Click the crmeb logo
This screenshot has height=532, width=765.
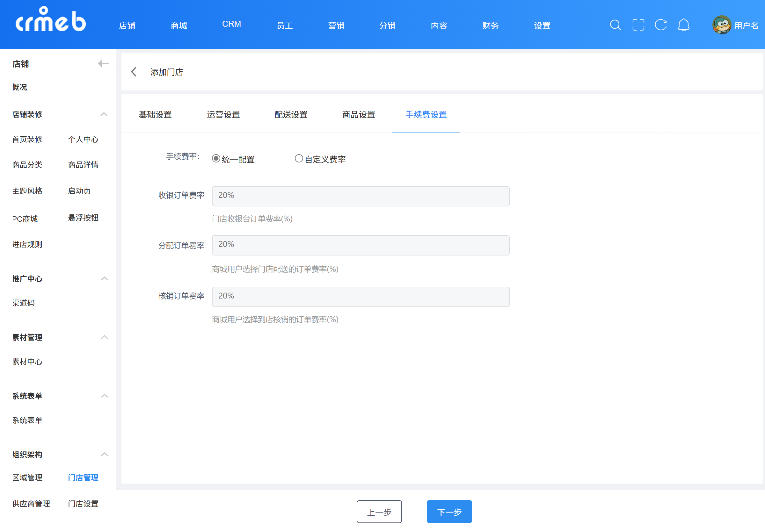pyautogui.click(x=51, y=20)
